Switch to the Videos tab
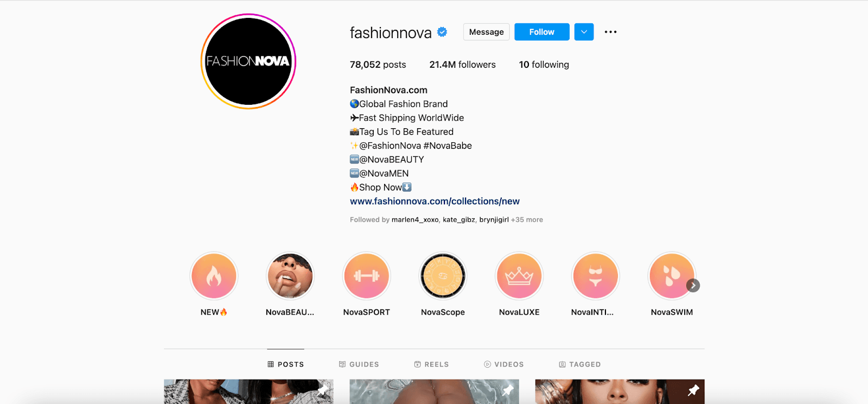 (x=503, y=364)
